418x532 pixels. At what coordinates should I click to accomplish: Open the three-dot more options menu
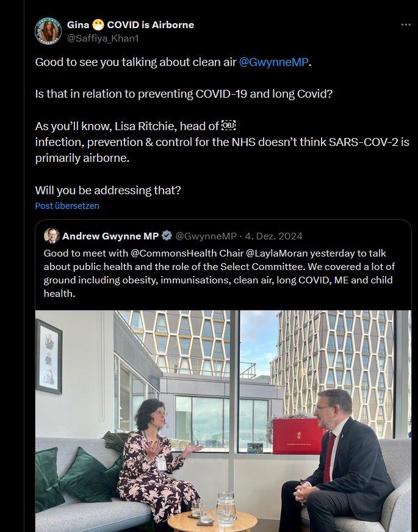click(405, 25)
